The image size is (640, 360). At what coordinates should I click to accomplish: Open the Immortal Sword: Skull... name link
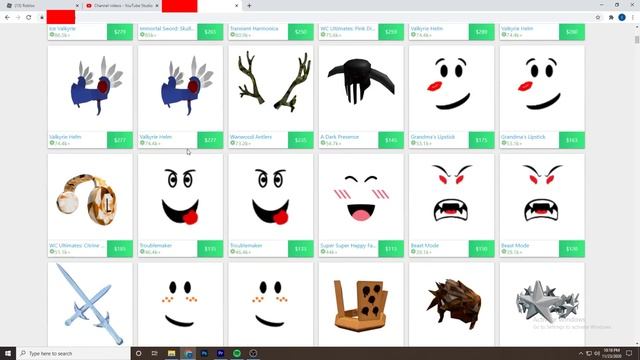(x=167, y=29)
